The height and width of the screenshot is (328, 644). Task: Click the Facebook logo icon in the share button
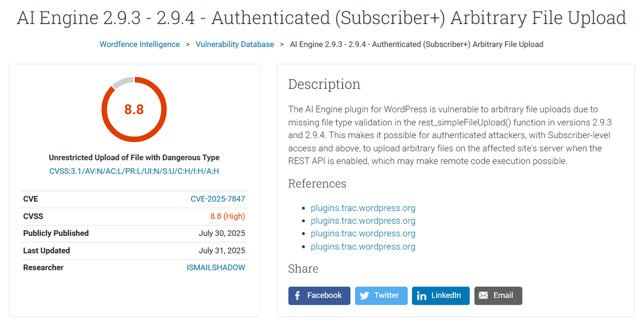coord(297,296)
